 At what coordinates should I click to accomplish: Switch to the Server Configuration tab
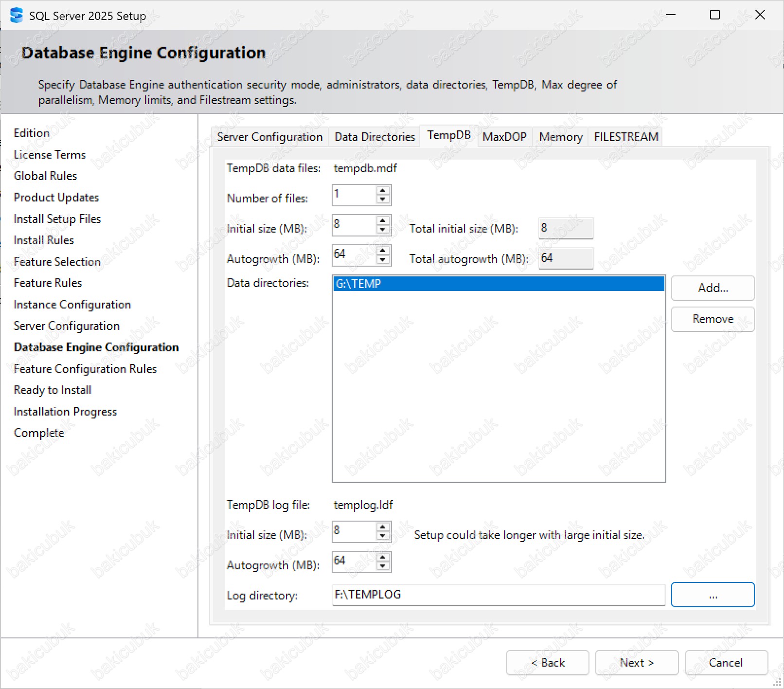tap(269, 137)
